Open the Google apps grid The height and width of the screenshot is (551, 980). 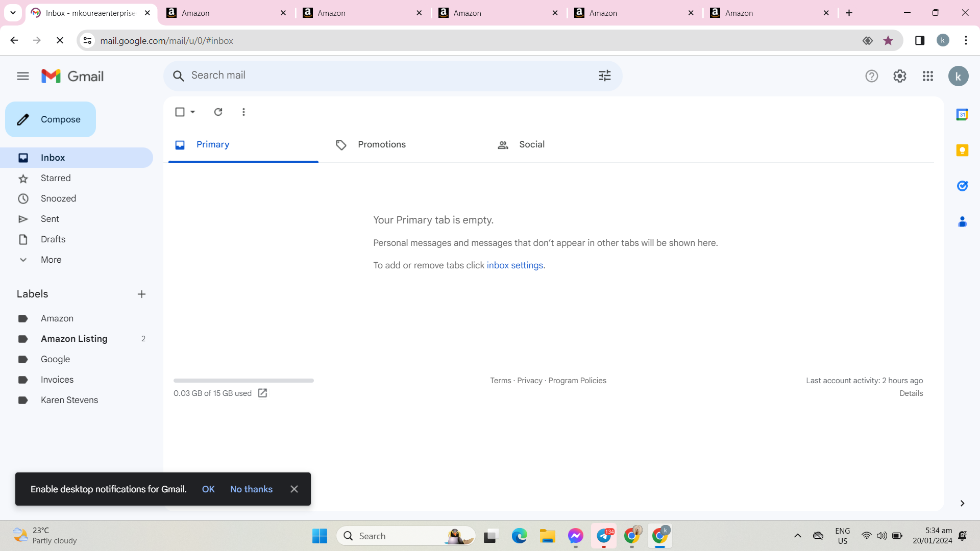(928, 76)
